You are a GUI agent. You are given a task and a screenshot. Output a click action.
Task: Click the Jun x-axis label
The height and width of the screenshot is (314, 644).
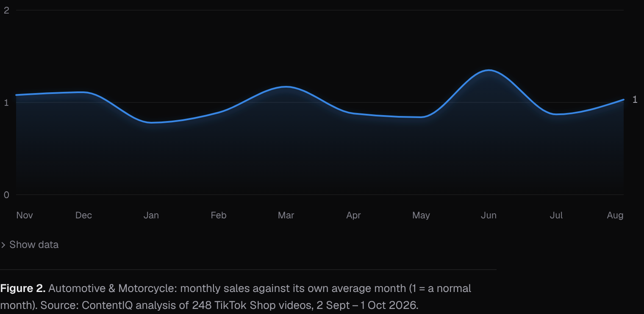tap(489, 215)
